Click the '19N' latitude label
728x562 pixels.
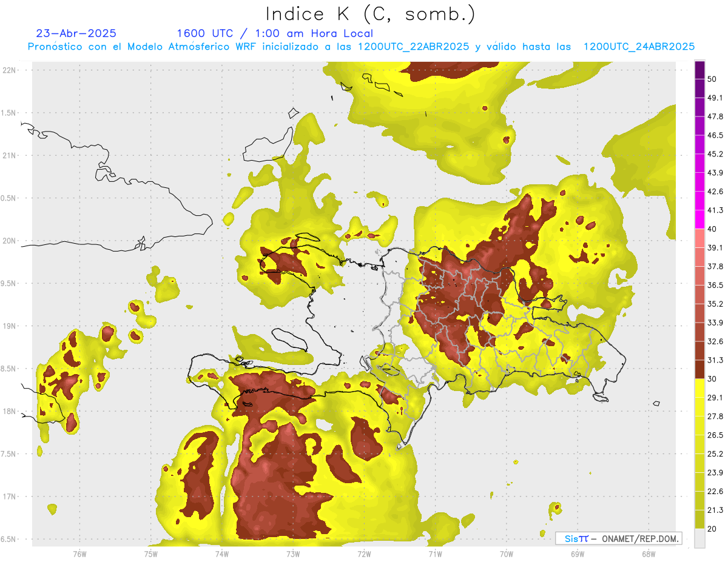tap(9, 326)
